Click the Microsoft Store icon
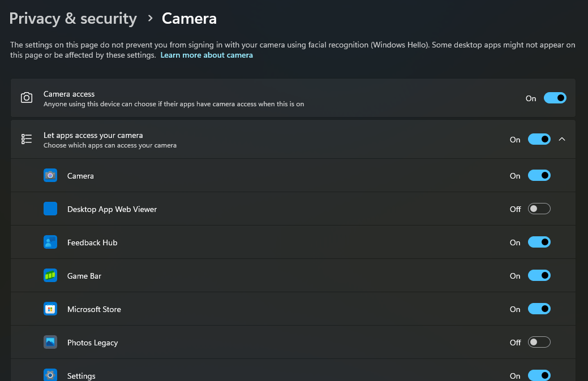This screenshot has height=381, width=588. (x=50, y=309)
